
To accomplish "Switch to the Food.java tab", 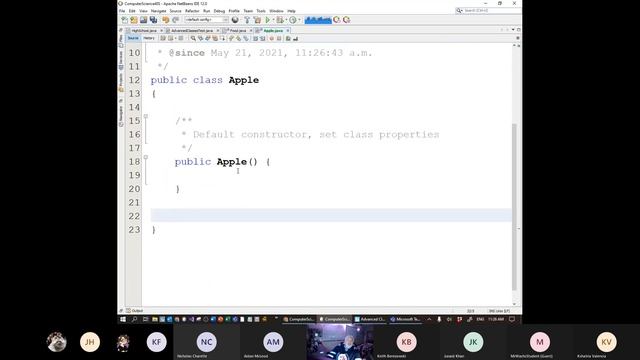I will coord(238,31).
